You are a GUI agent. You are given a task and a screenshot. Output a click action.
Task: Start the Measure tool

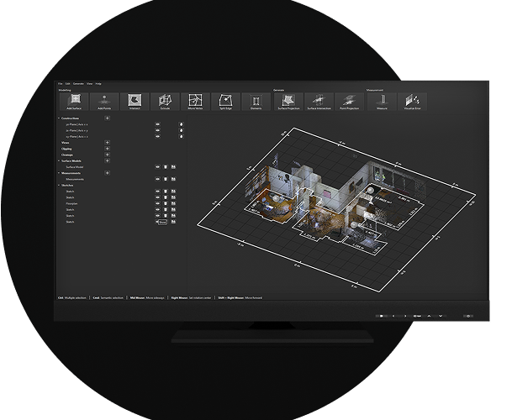tap(381, 102)
